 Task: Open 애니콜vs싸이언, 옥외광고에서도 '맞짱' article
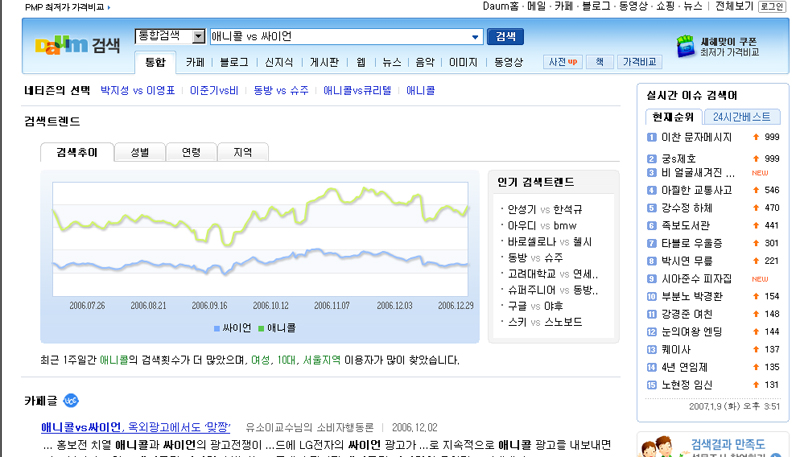[x=135, y=427]
